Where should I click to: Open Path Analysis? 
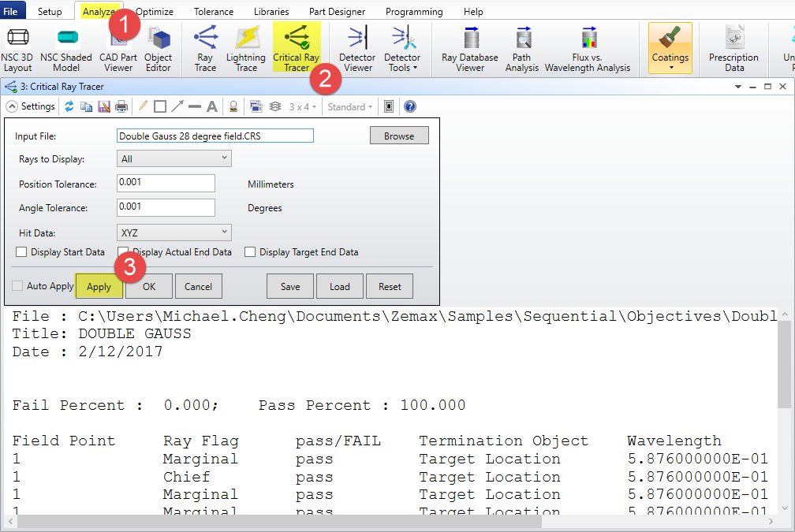(522, 50)
